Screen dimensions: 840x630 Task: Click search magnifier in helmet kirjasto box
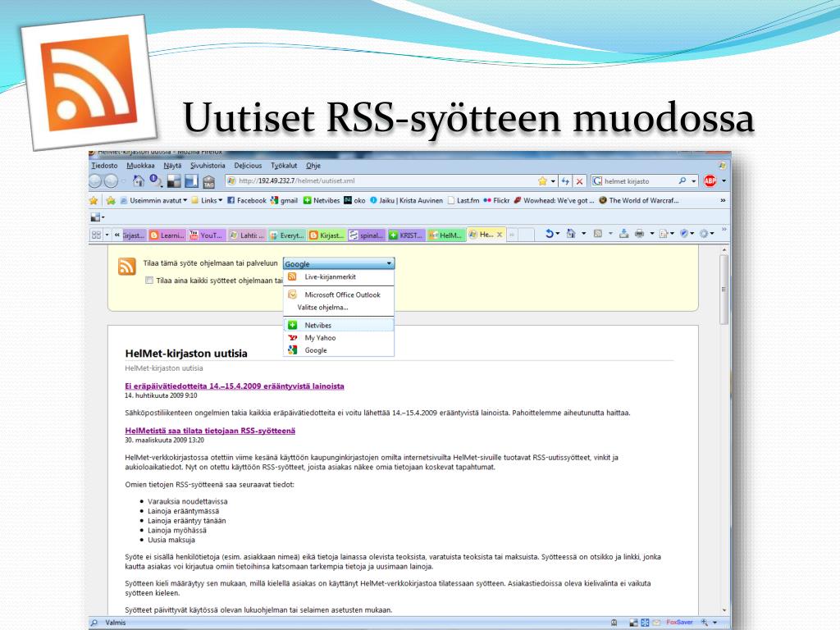[682, 181]
